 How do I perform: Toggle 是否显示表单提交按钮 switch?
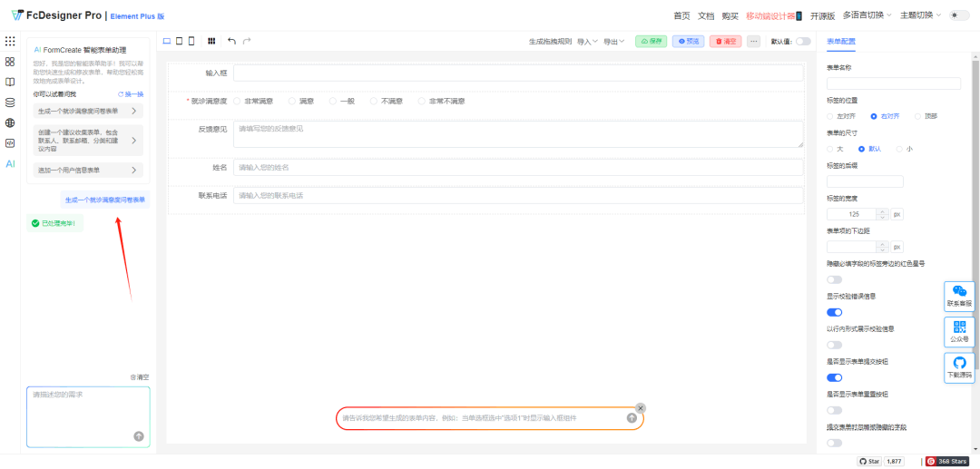tap(835, 377)
